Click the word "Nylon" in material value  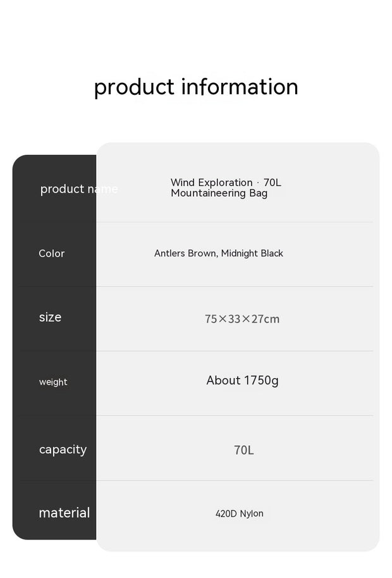click(252, 513)
